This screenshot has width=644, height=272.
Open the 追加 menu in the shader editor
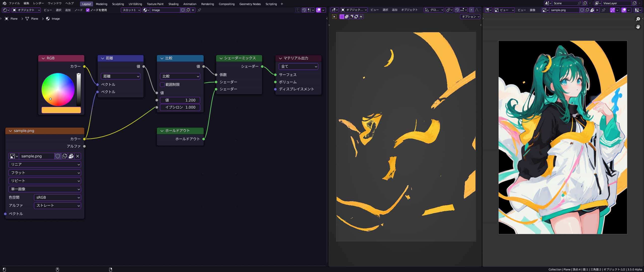pyautogui.click(x=68, y=10)
